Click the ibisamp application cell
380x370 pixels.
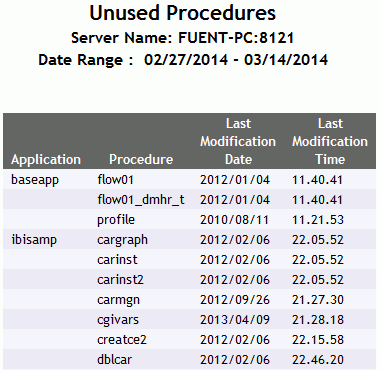(x=34, y=240)
